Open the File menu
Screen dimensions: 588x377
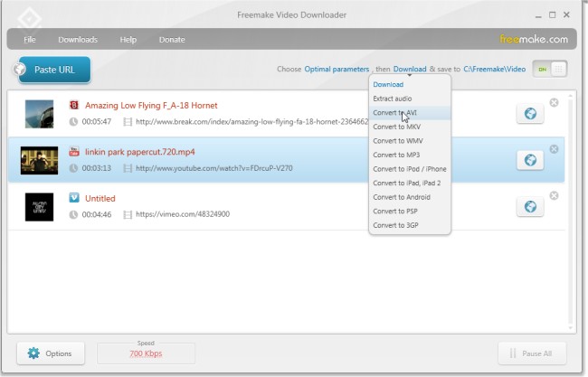tap(30, 40)
